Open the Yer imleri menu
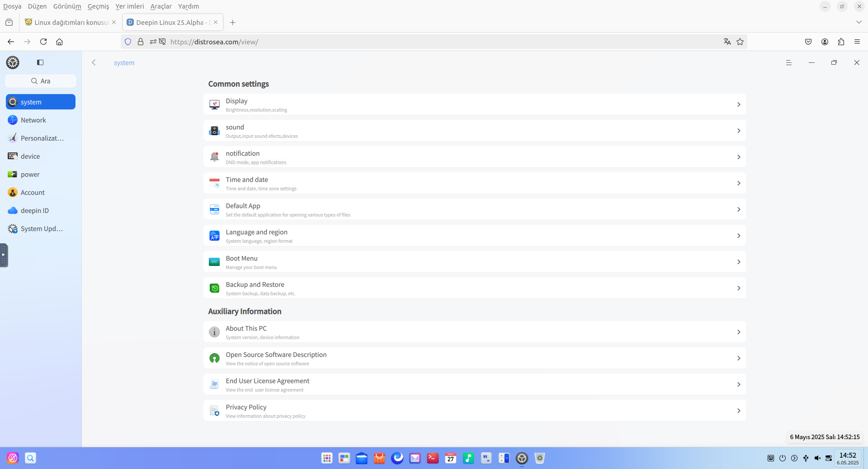 click(x=130, y=6)
